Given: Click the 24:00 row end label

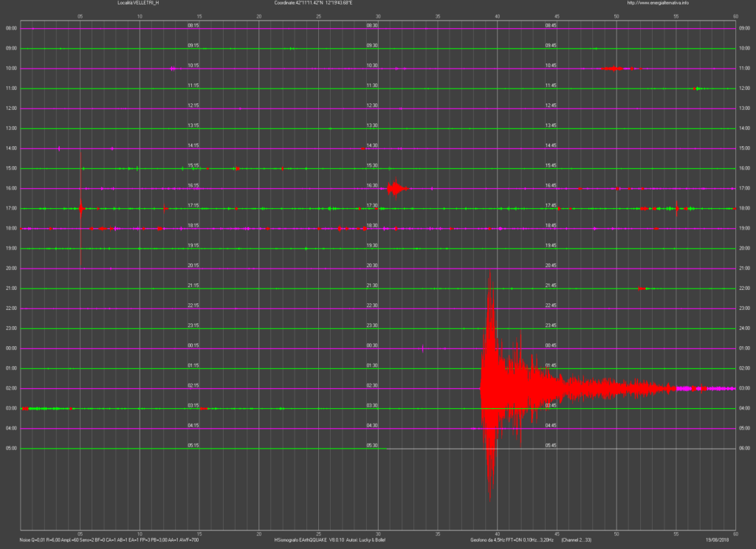Looking at the screenshot, I should coord(744,328).
